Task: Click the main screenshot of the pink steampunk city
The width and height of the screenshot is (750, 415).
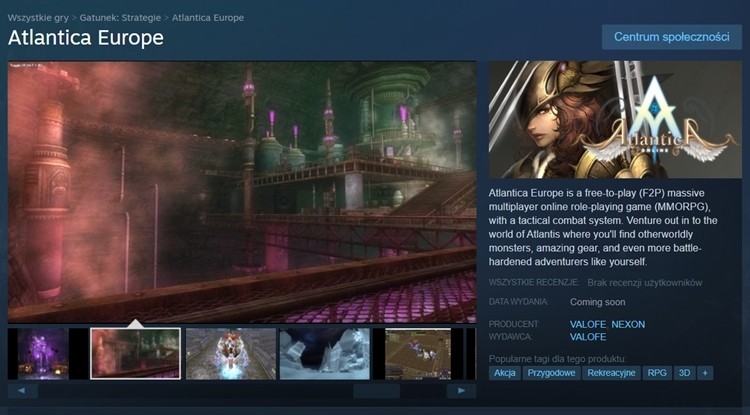Action: (x=242, y=192)
